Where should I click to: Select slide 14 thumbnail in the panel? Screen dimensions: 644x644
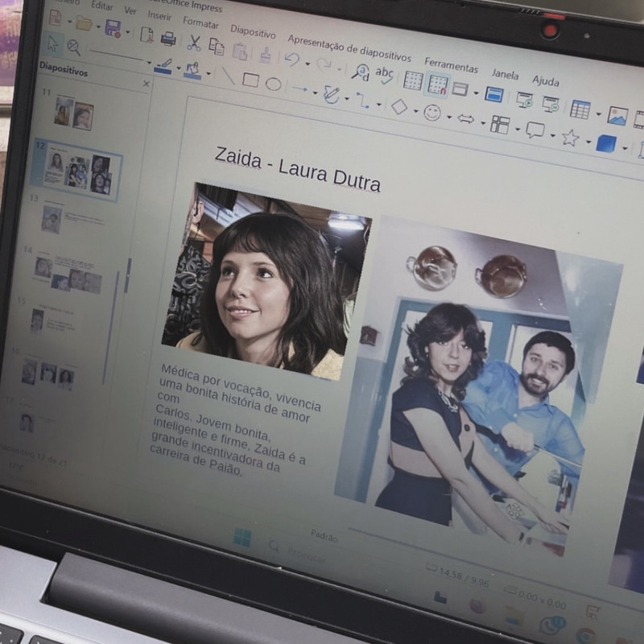click(x=68, y=275)
